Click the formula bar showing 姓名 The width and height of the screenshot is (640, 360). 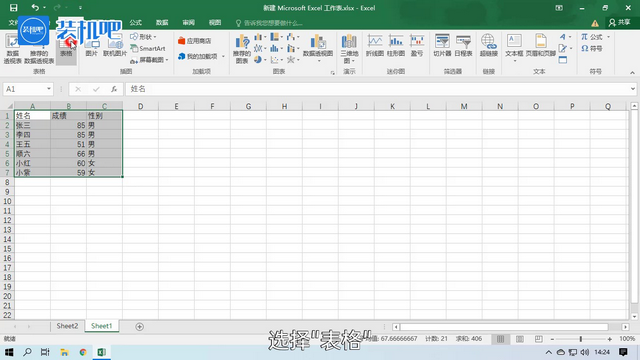click(377, 89)
